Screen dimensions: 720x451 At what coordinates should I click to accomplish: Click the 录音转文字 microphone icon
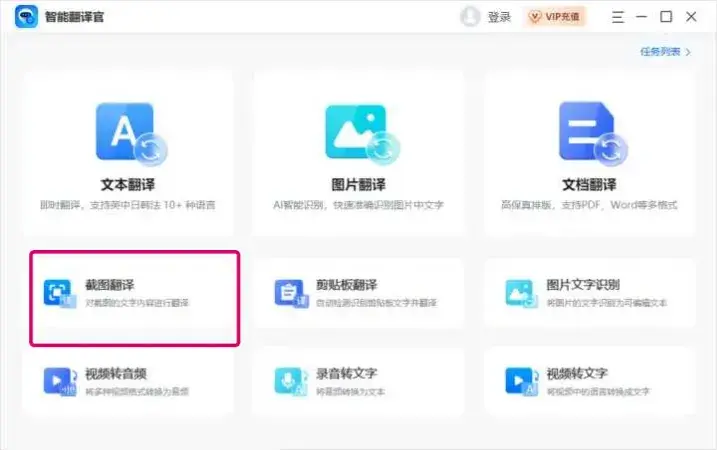click(x=291, y=381)
